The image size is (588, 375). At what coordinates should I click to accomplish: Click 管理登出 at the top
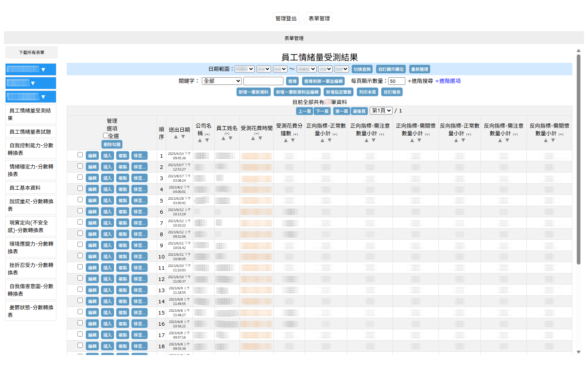(x=286, y=18)
